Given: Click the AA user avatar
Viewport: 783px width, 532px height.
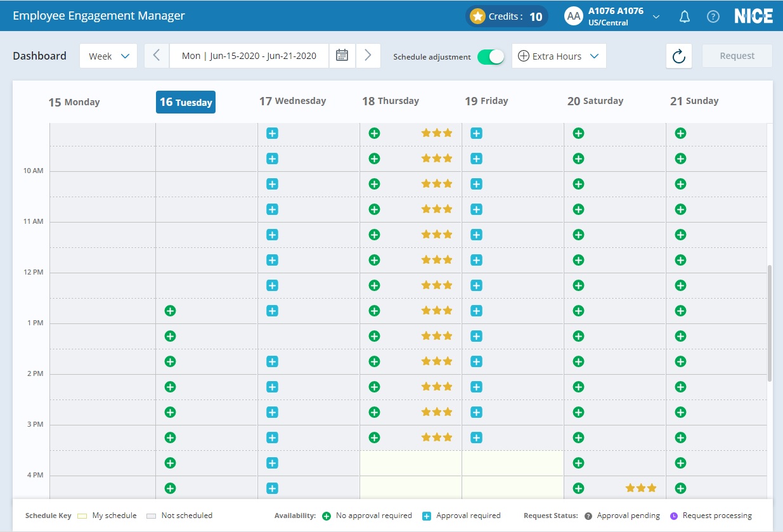Looking at the screenshot, I should pyautogui.click(x=573, y=16).
